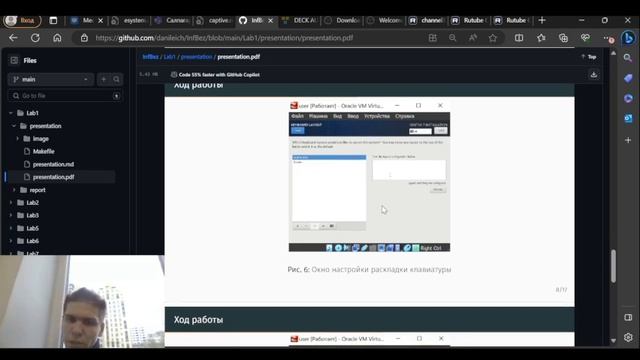Screen dimensions: 640x360
Task: Switch to the esystem browser tab
Action: pos(130,20)
